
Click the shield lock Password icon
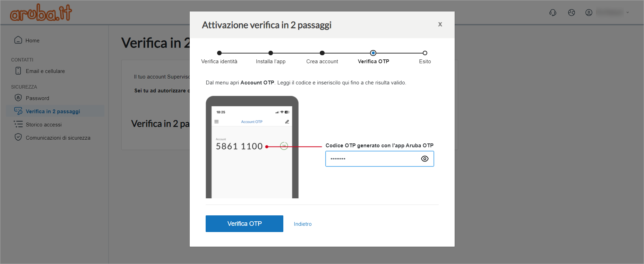pos(18,98)
